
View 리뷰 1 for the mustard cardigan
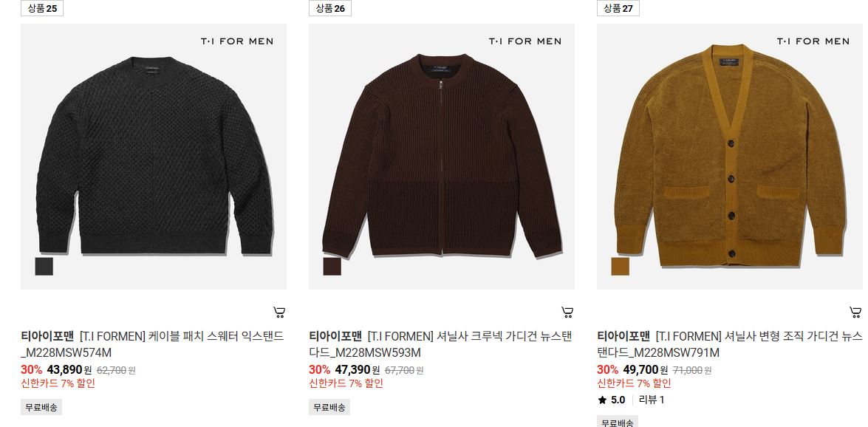point(652,400)
